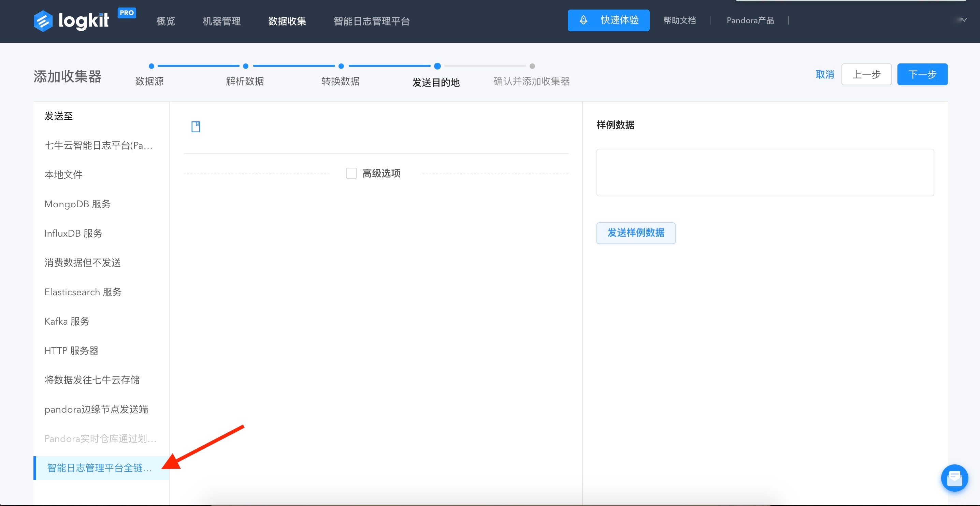This screenshot has height=506, width=980.
Task: Open the 帮助文档 link
Action: [x=679, y=20]
